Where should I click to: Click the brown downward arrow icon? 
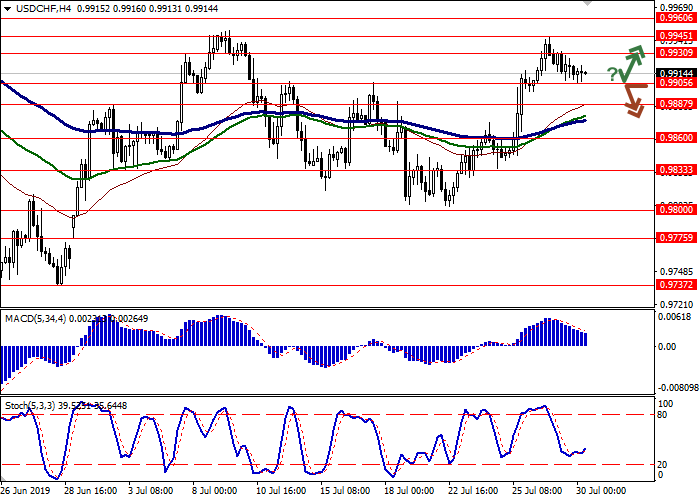pyautogui.click(x=633, y=99)
